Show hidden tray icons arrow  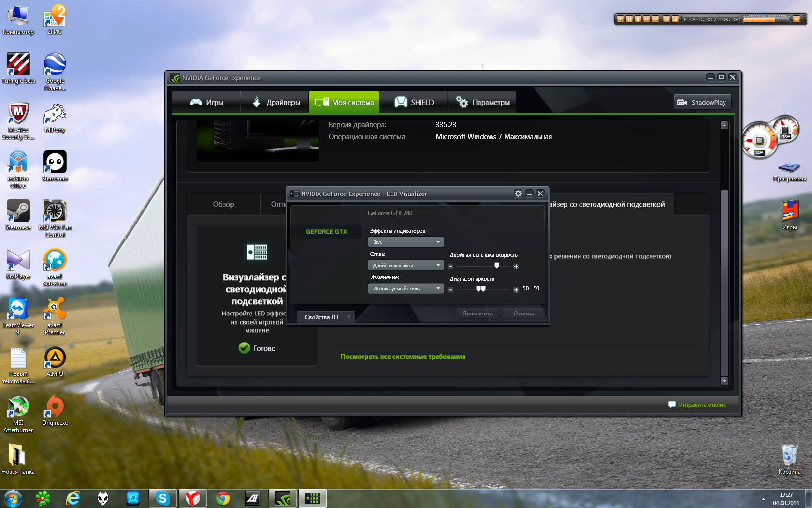click(763, 498)
